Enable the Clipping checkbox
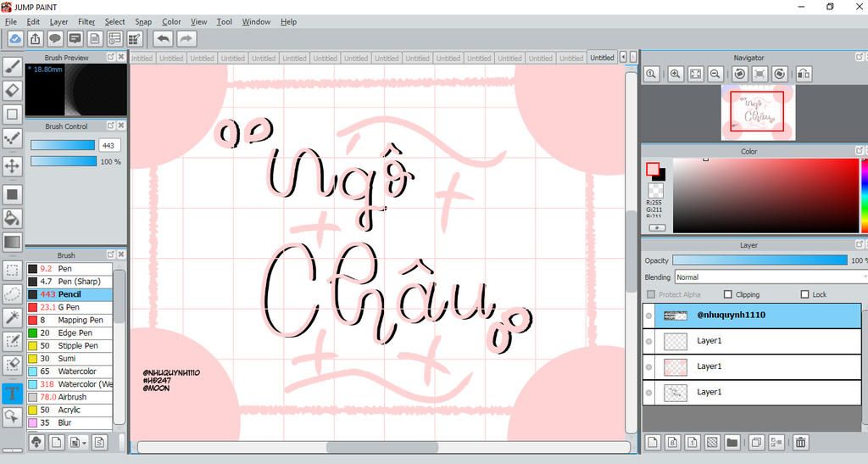Viewport: 868px width, 464px height. [728, 294]
